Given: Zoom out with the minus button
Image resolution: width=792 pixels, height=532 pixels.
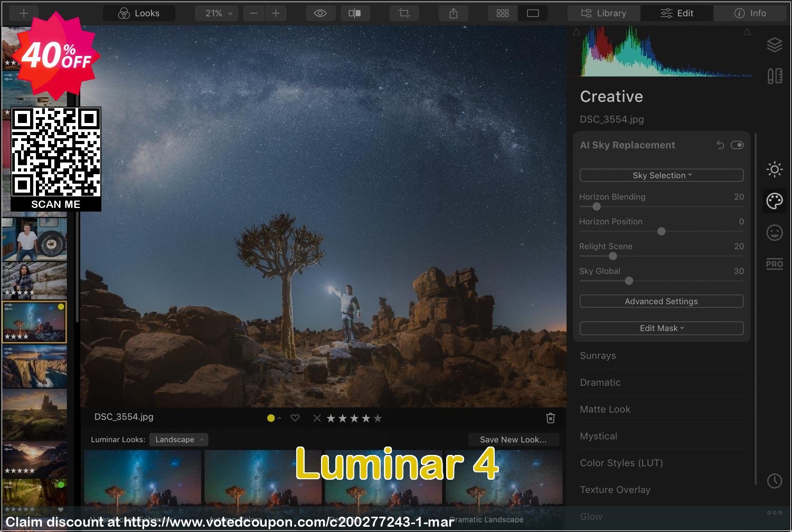Looking at the screenshot, I should [x=254, y=13].
